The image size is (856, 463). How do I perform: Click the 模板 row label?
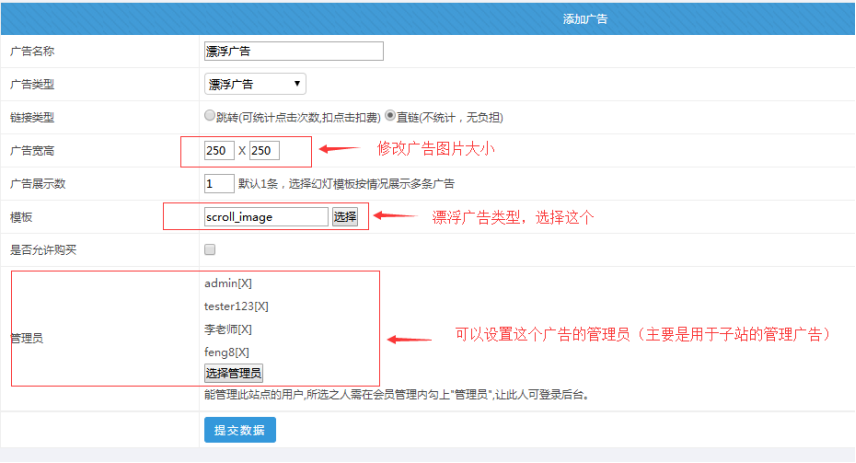[21, 217]
